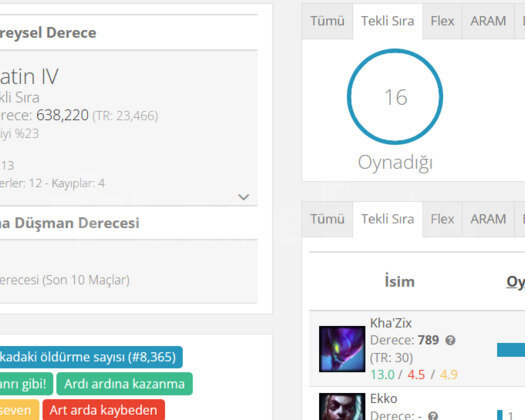Click the Ekko champion name
The height and width of the screenshot is (420, 525).
coord(383,399)
